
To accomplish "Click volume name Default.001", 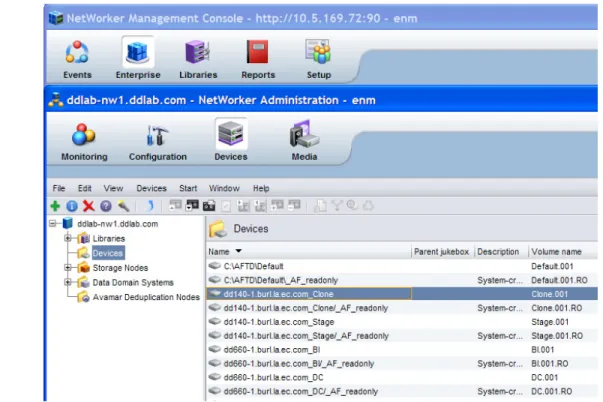I will pyautogui.click(x=552, y=266).
